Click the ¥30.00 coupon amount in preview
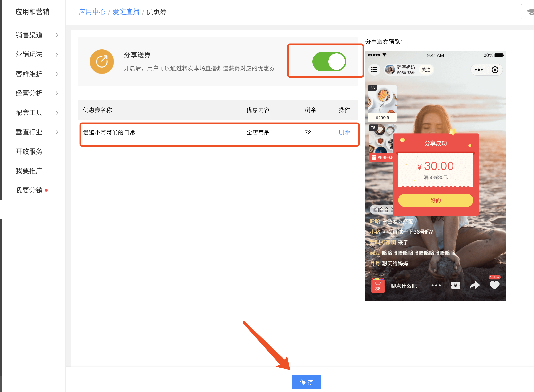The height and width of the screenshot is (392, 534). [x=436, y=166]
